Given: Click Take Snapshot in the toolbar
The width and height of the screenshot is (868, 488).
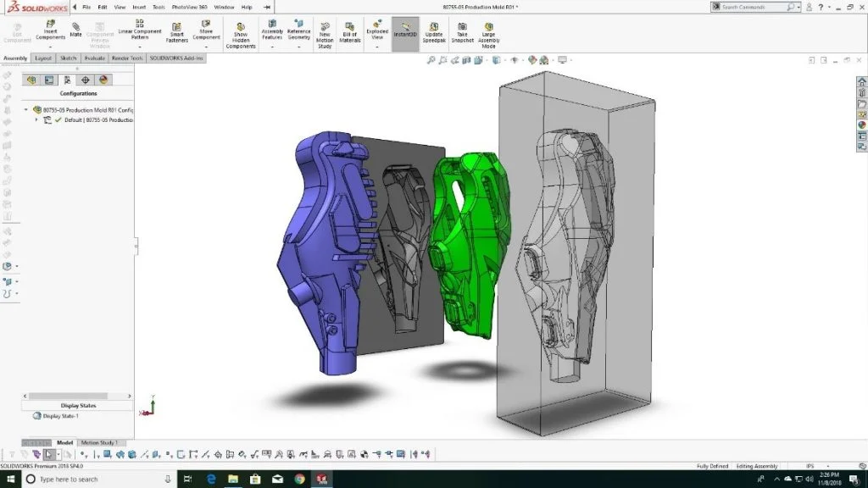Looking at the screenshot, I should [463, 32].
